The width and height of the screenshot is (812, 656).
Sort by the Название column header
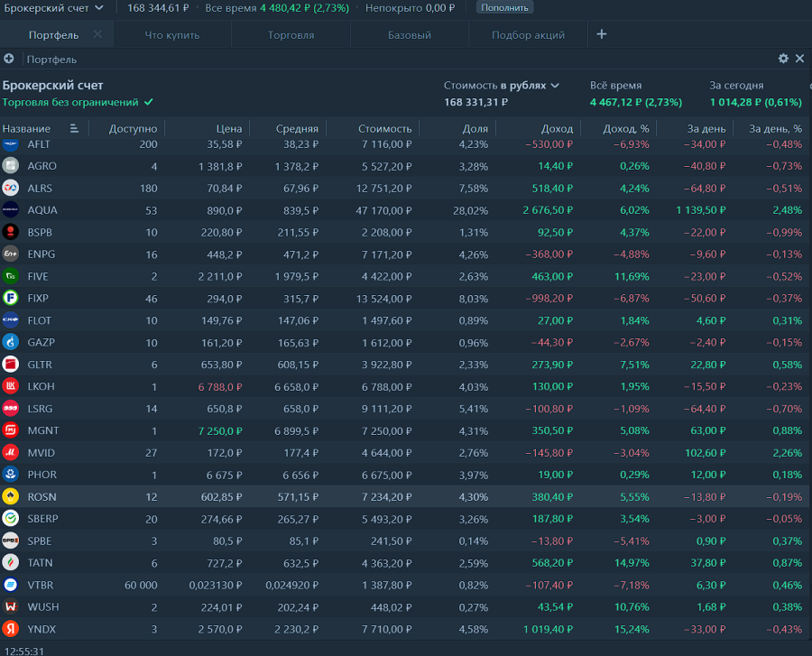click(26, 129)
